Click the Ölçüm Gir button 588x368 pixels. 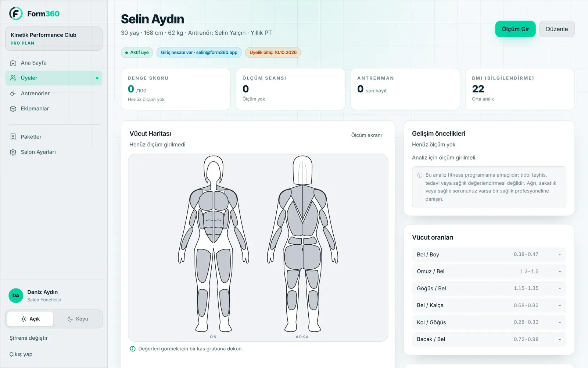coord(515,29)
